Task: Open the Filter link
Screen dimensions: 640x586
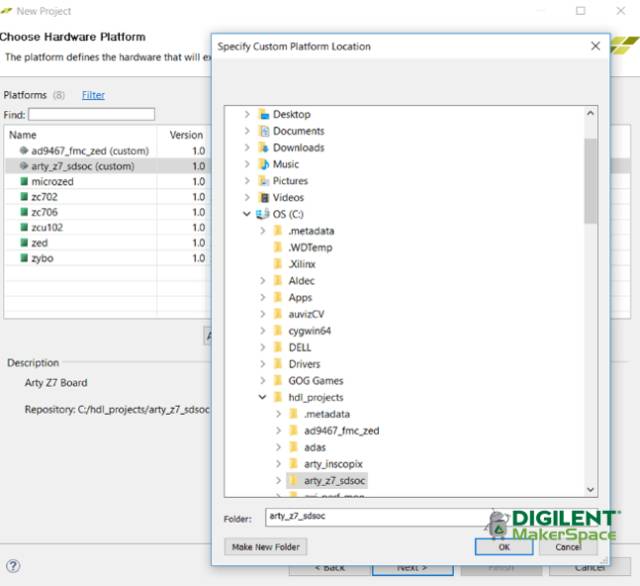Action: point(93,95)
